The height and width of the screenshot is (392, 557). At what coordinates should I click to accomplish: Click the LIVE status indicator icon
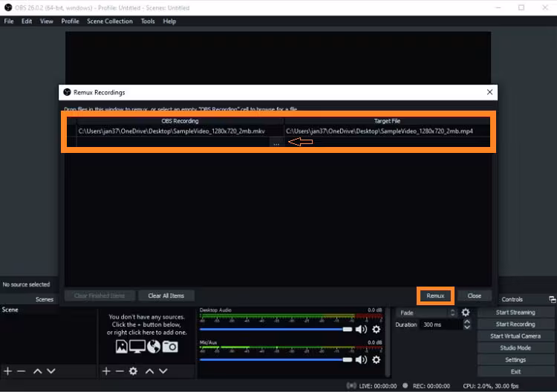[351, 385]
